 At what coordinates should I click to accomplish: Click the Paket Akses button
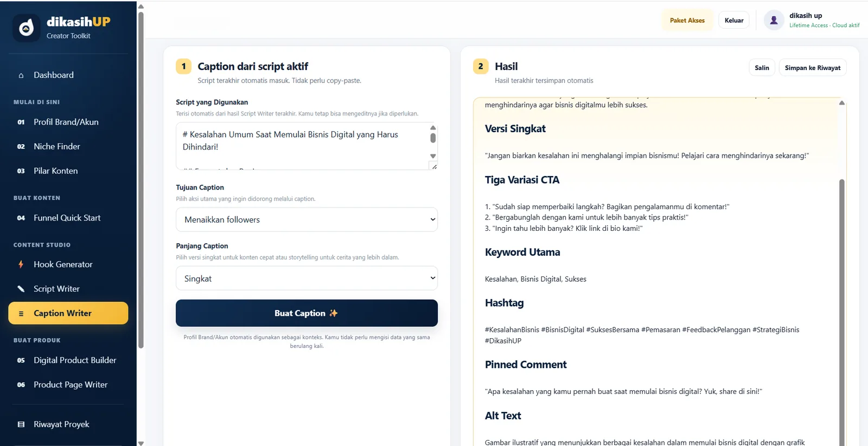687,21
